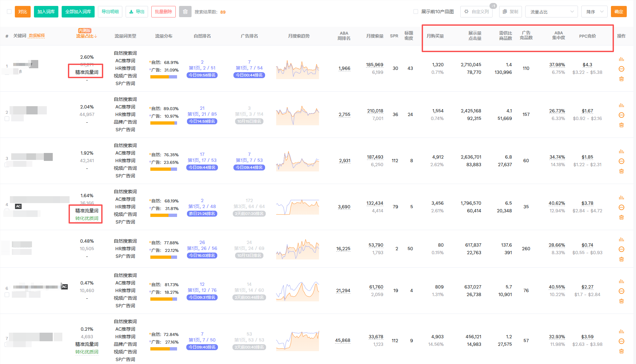Click row 1 traffic distribution bar
The width and height of the screenshot is (636, 364).
tap(164, 77)
